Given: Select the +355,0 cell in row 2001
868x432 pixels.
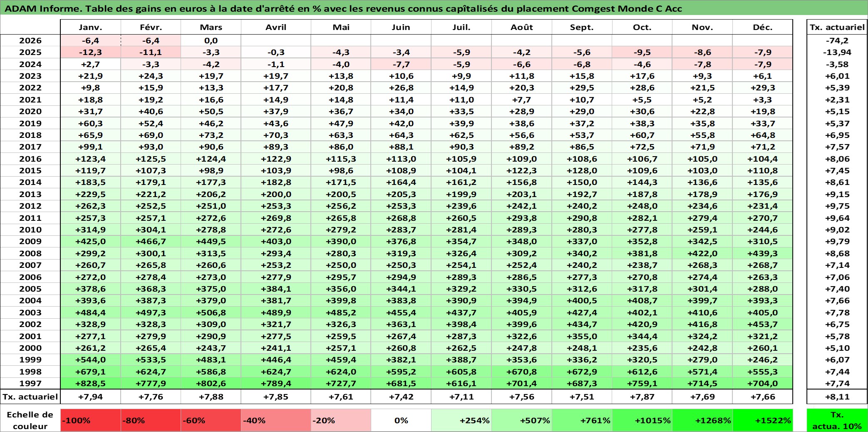Looking at the screenshot, I should [582, 336].
